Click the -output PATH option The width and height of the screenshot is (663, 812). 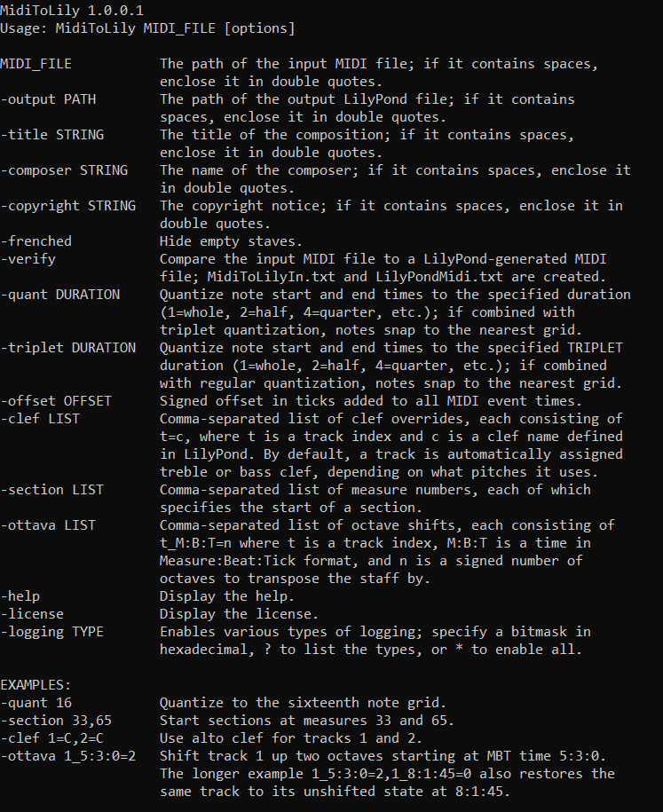pos(48,99)
